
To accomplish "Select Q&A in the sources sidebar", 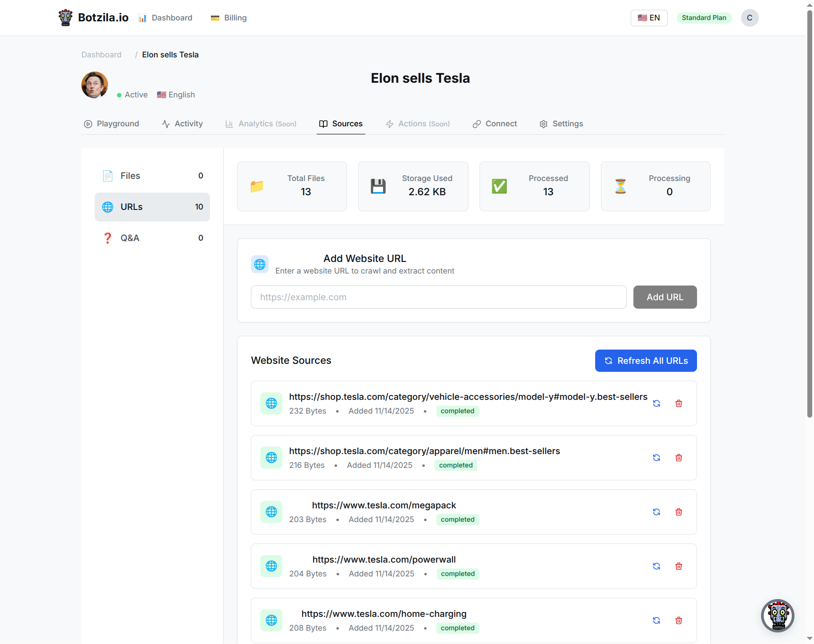I will 152,238.
